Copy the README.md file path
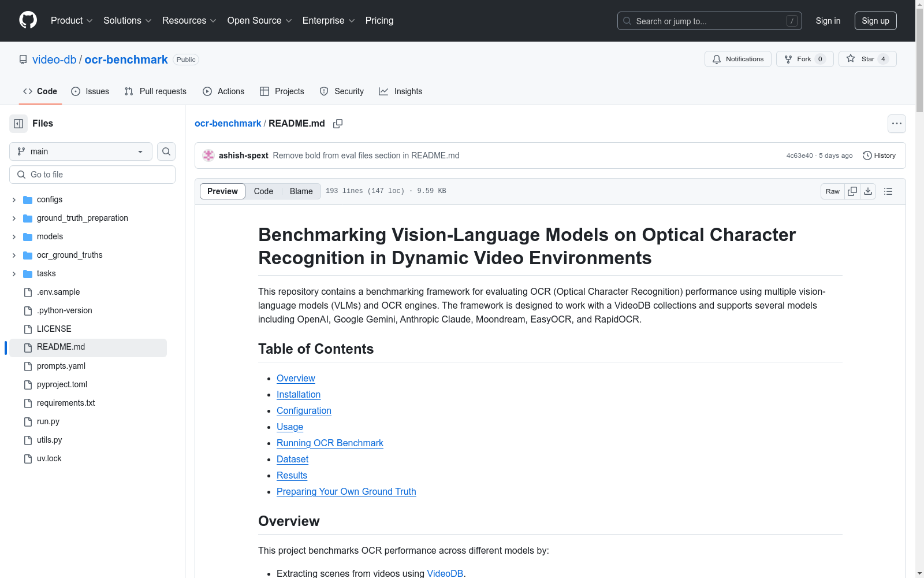 [x=338, y=124]
